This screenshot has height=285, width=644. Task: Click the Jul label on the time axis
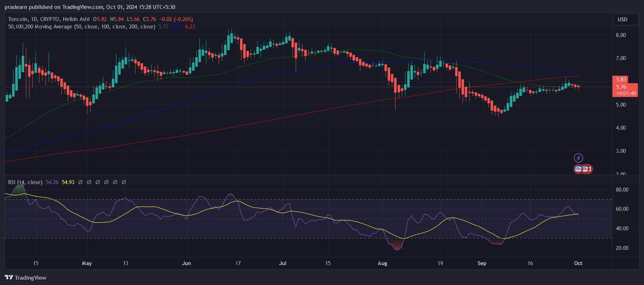coord(283,263)
